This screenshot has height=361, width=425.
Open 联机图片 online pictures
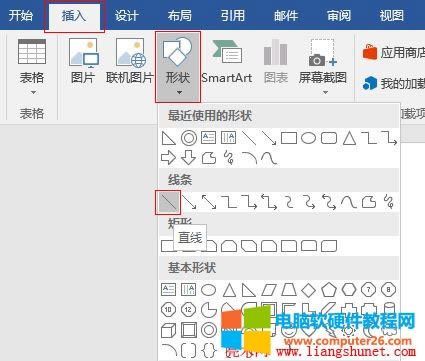[x=130, y=61]
